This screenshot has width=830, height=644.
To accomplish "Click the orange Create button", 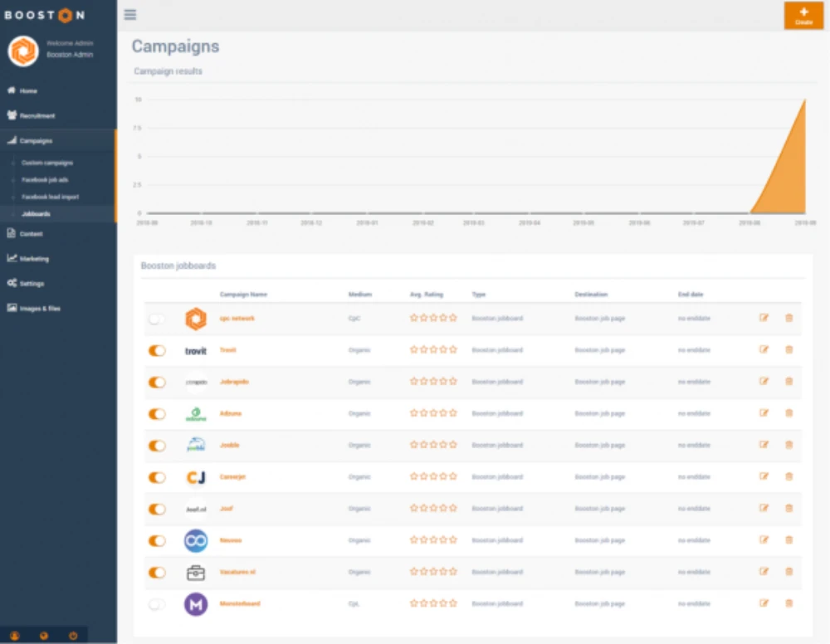I will (x=803, y=16).
